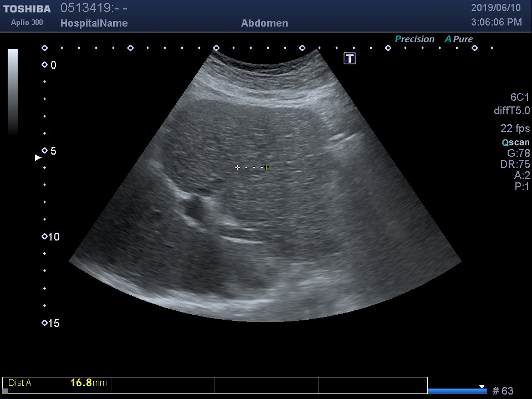
Task: Click the 0 depth scale marker
Action: 45,65
